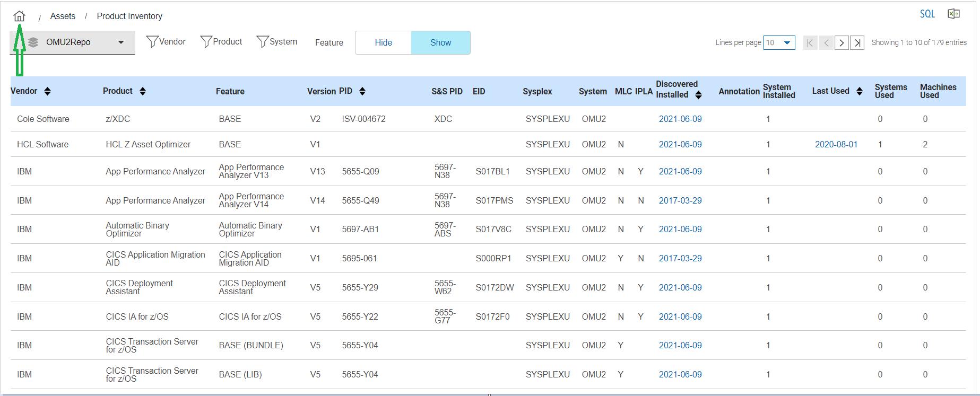Viewport: 980px width, 396px height.
Task: Go to next page of entries
Action: coord(842,42)
